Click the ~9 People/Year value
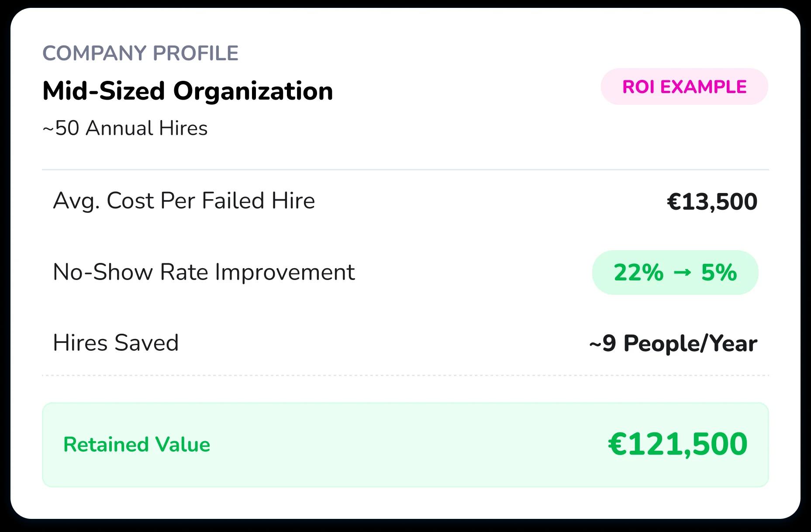The image size is (811, 532). [x=673, y=343]
